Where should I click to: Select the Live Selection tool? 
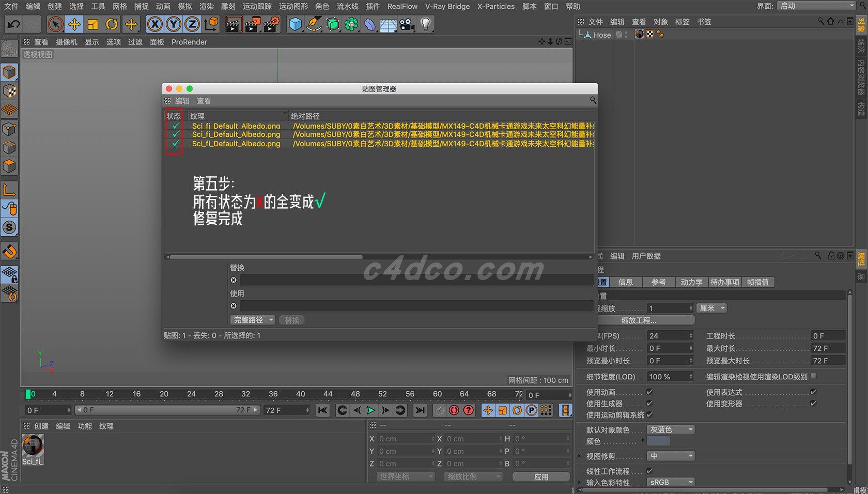[x=55, y=24]
